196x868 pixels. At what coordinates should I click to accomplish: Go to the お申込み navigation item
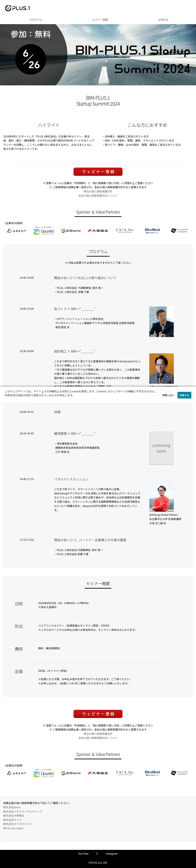pos(163,20)
